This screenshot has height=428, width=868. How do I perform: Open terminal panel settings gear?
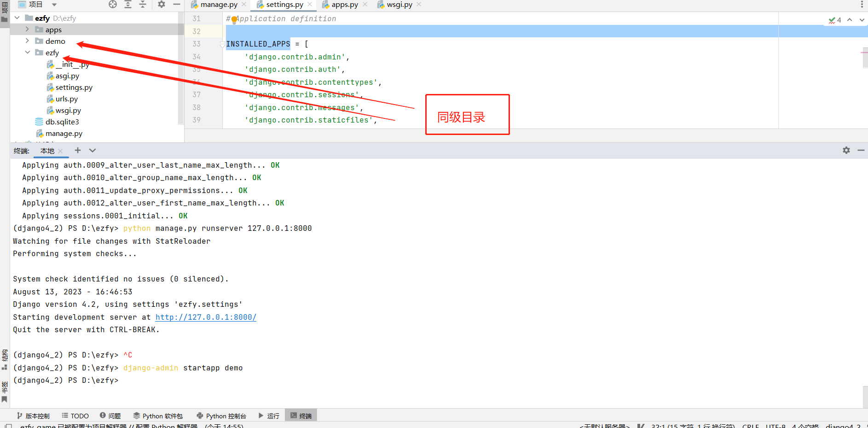[x=846, y=150]
